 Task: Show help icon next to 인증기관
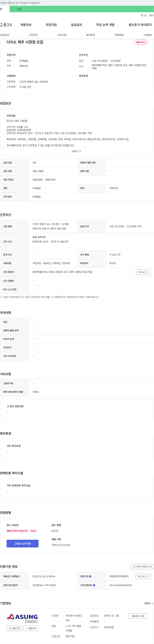coord(90,577)
